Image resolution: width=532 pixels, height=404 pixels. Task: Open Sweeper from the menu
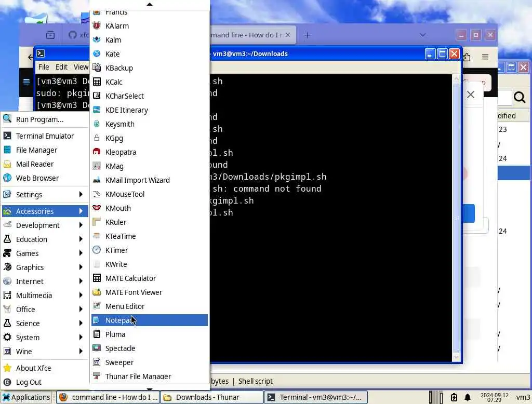tap(149, 362)
